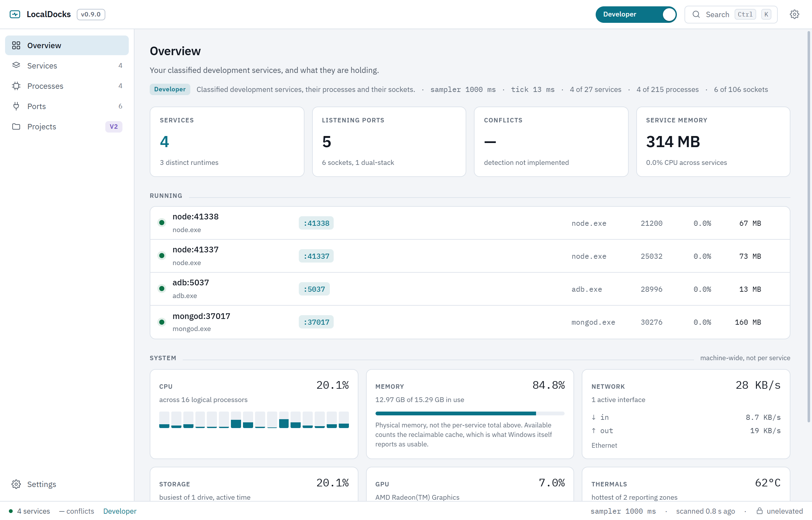Screen dimensions: 812x520
Task: Click the 84.8% memory percentage
Action: [x=548, y=385]
